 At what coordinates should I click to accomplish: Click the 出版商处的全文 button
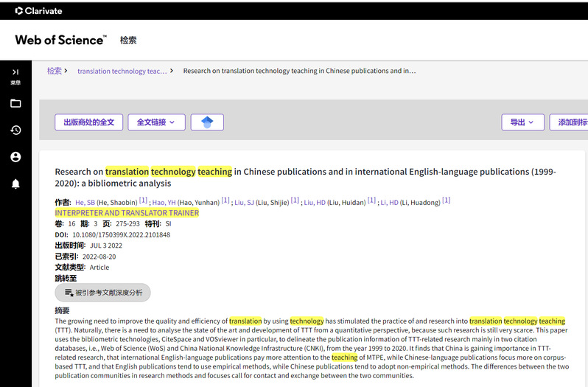[88, 122]
